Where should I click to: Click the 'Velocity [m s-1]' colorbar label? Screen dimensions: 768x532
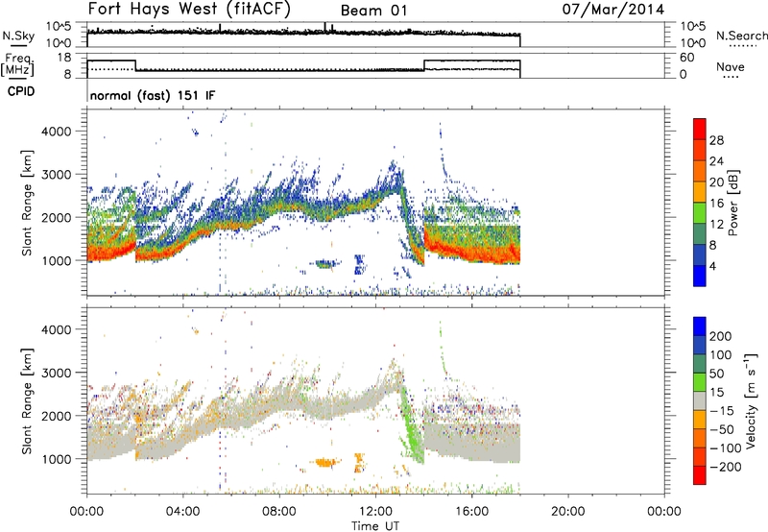[751, 400]
